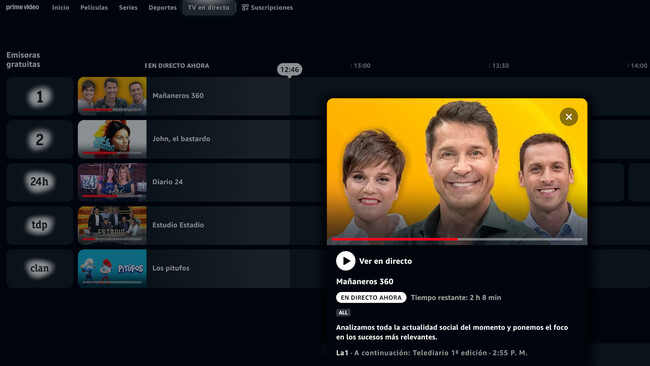
Task: Click the Emisoras gratuitas heading
Action: [x=23, y=59]
